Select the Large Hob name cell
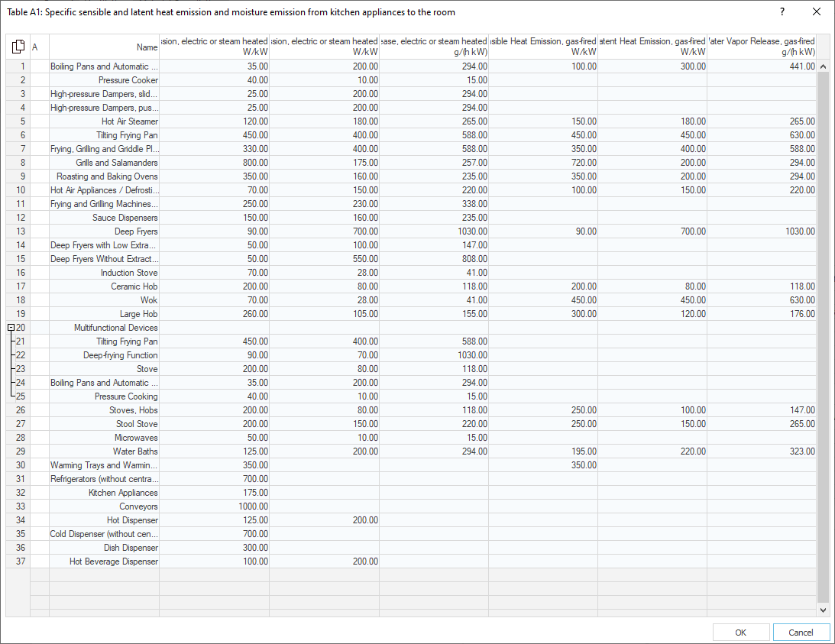The image size is (835, 644). click(105, 314)
